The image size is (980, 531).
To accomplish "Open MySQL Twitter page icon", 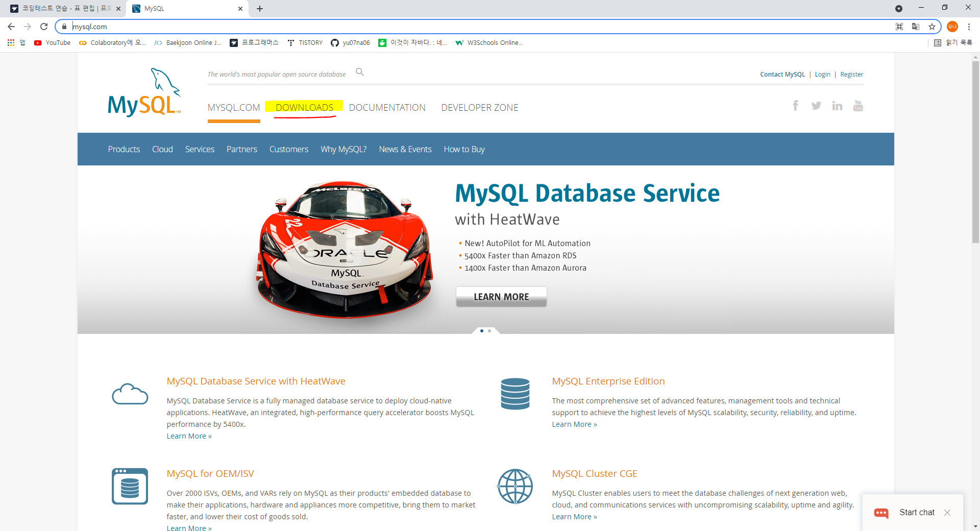I will [x=816, y=106].
